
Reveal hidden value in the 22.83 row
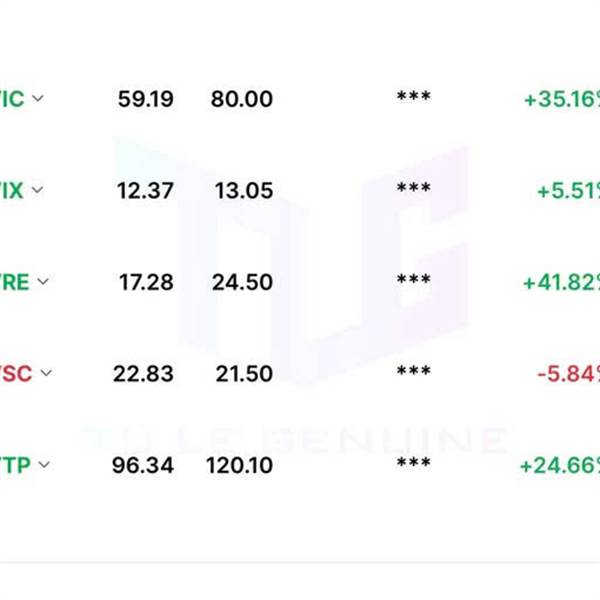414,370
